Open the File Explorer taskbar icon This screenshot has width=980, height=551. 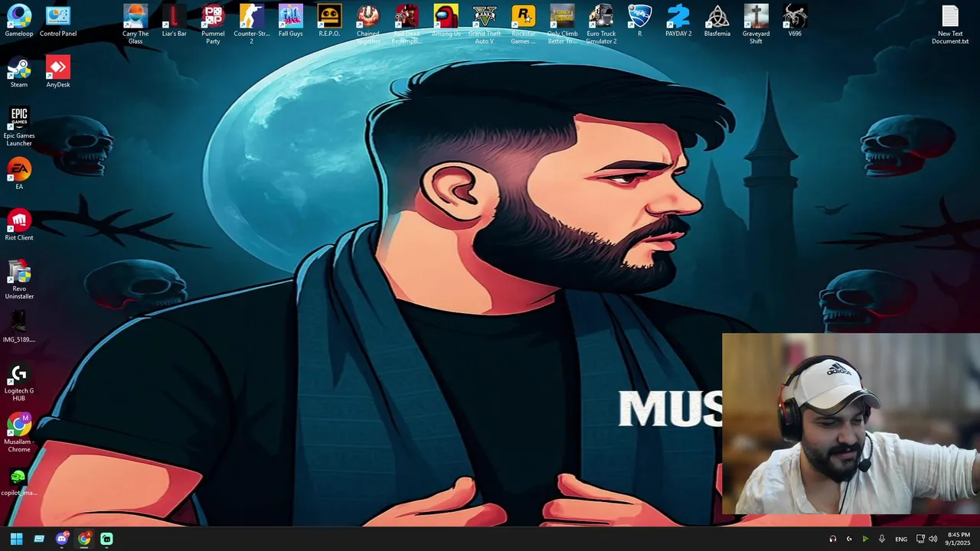click(39, 539)
